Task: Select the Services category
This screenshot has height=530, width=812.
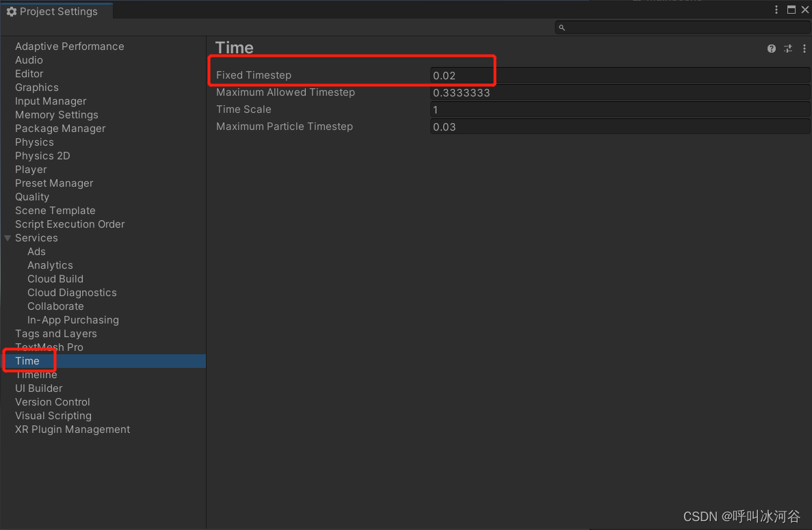Action: point(36,238)
